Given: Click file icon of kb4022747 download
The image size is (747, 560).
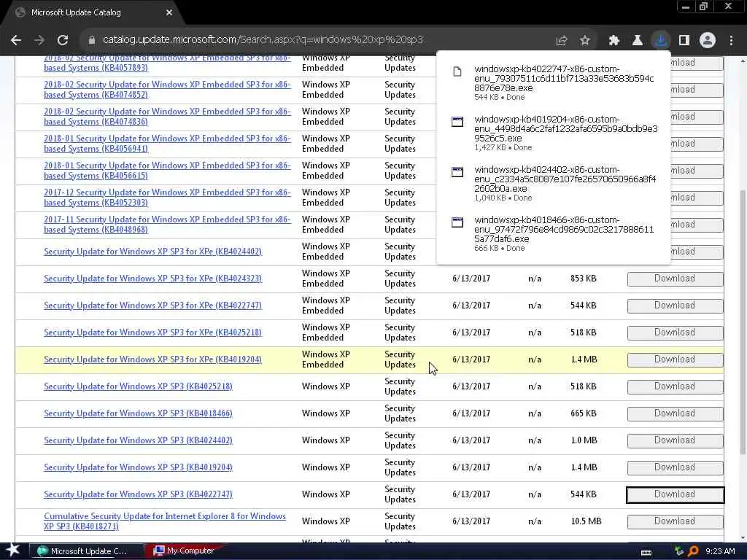Looking at the screenshot, I should [x=457, y=72].
